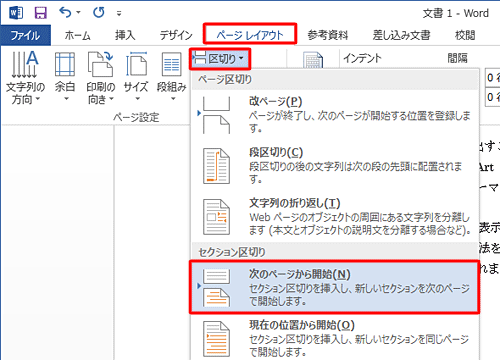The width and height of the screenshot is (500, 360).
Task: Click the 段区切り column break icon
Action: (x=216, y=166)
